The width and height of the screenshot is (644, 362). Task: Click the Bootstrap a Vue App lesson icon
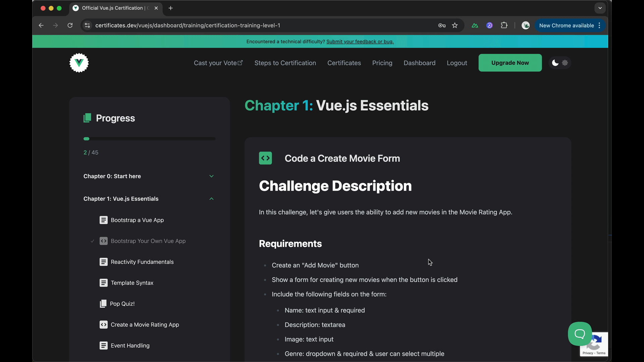[x=104, y=220]
